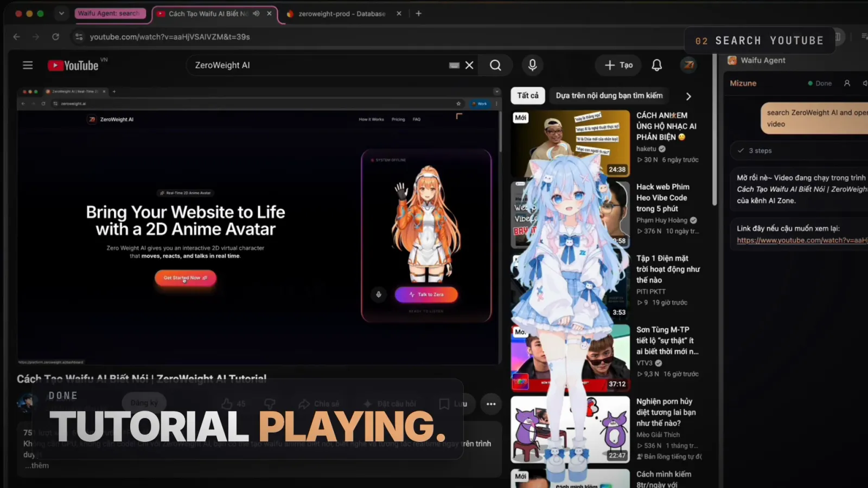Open the Phạm Huy Hoàng channel name
The height and width of the screenshot is (488, 868).
pyautogui.click(x=662, y=220)
